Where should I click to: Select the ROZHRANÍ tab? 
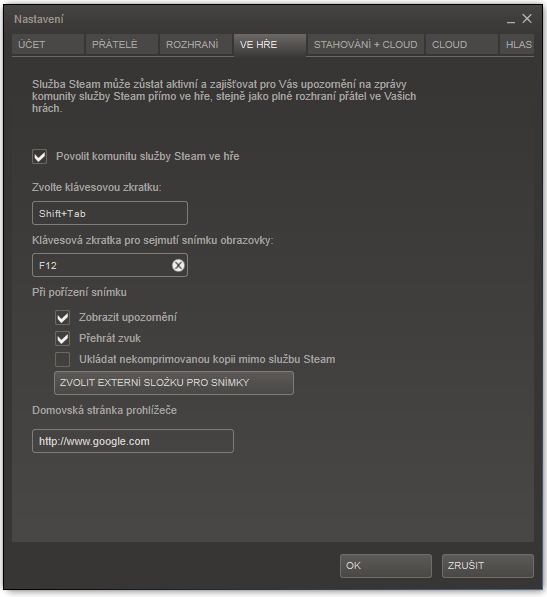(196, 45)
